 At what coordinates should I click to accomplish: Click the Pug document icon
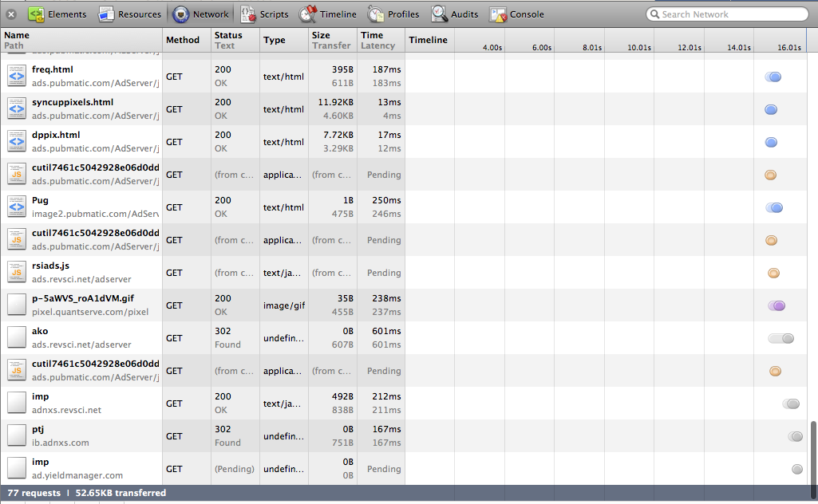[17, 207]
